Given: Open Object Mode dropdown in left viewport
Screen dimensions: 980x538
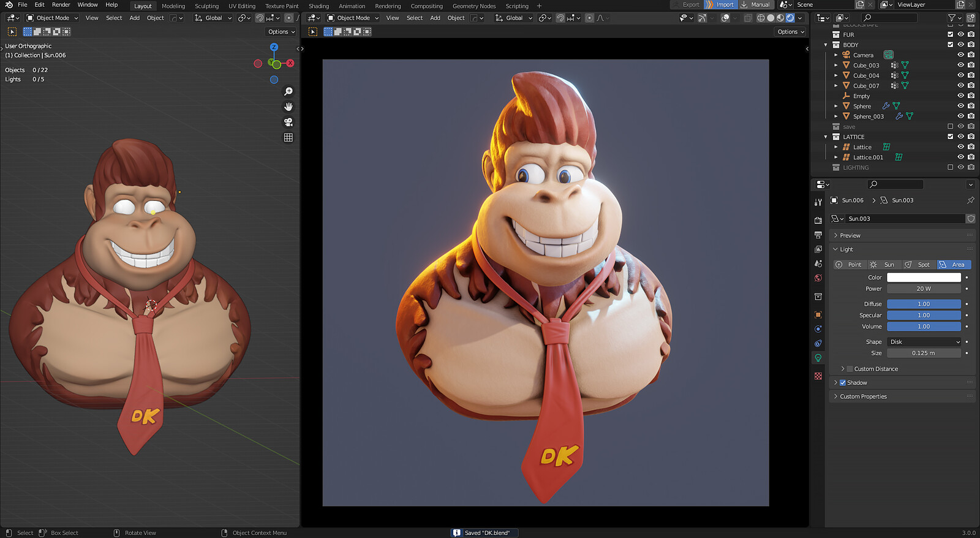Looking at the screenshot, I should pyautogui.click(x=52, y=18).
